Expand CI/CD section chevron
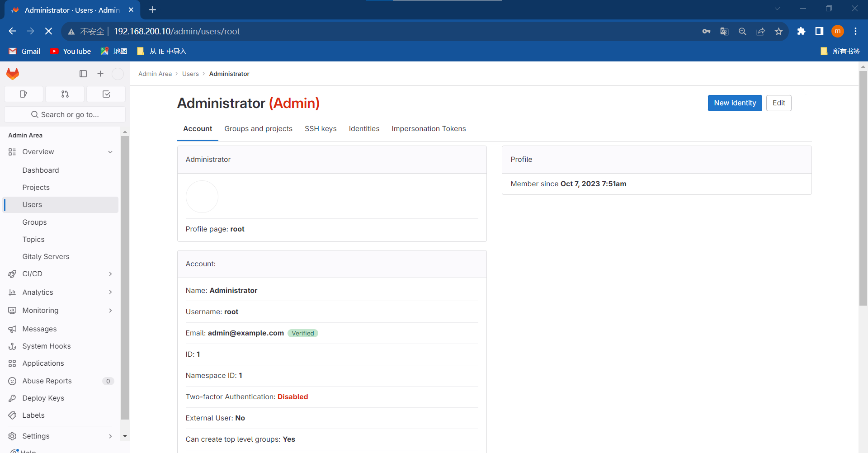 point(110,274)
